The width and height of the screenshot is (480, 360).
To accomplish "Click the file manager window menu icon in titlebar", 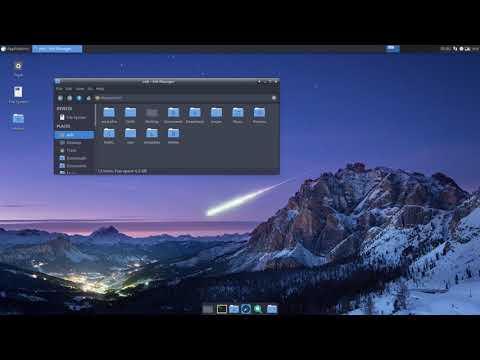I will [x=58, y=81].
